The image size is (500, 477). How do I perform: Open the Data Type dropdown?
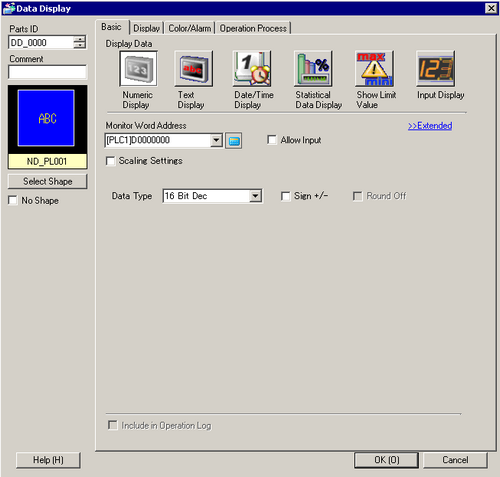tap(255, 196)
